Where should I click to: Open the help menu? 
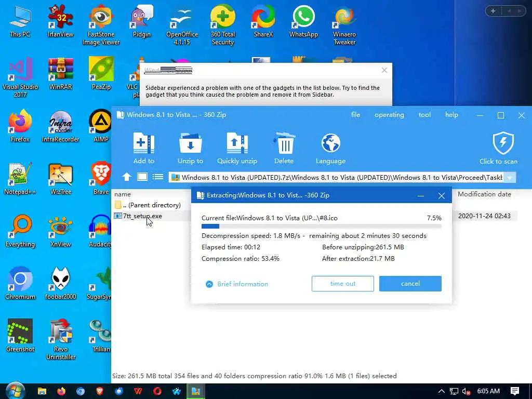451,115
